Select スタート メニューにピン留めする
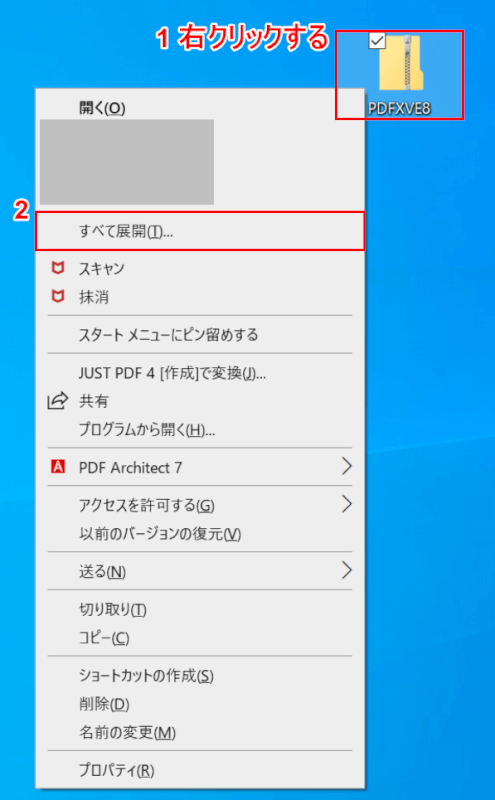 coord(200,335)
